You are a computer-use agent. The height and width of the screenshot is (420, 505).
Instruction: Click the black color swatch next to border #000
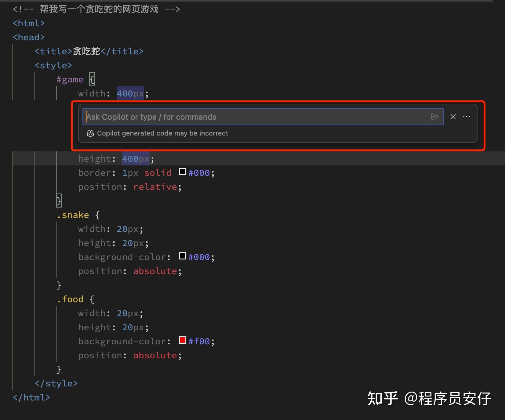pyautogui.click(x=182, y=172)
